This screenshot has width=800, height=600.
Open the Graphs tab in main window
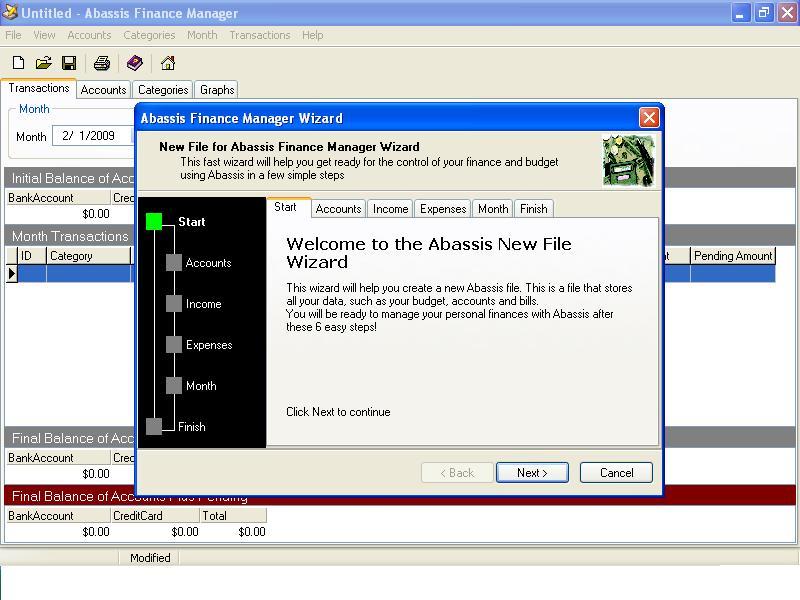pyautogui.click(x=217, y=90)
